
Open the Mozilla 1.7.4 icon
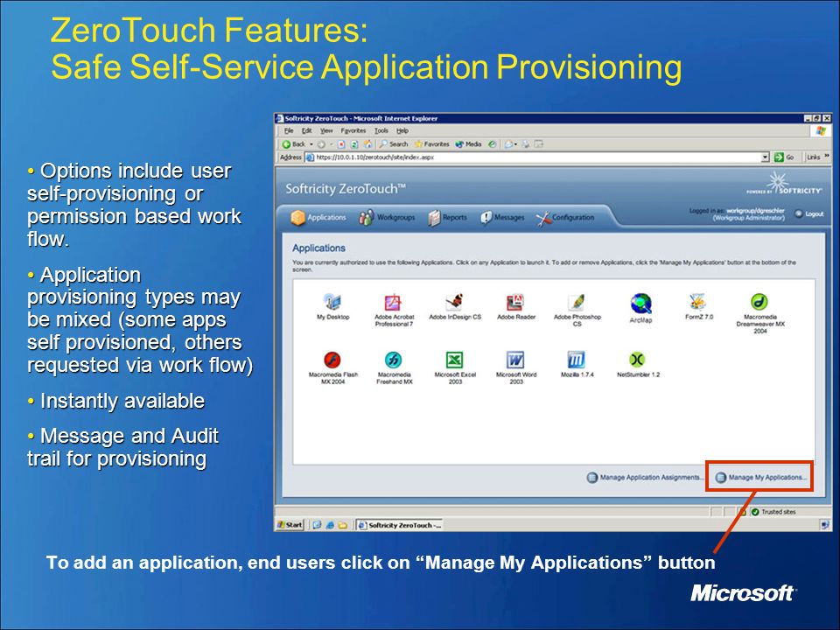tap(577, 360)
